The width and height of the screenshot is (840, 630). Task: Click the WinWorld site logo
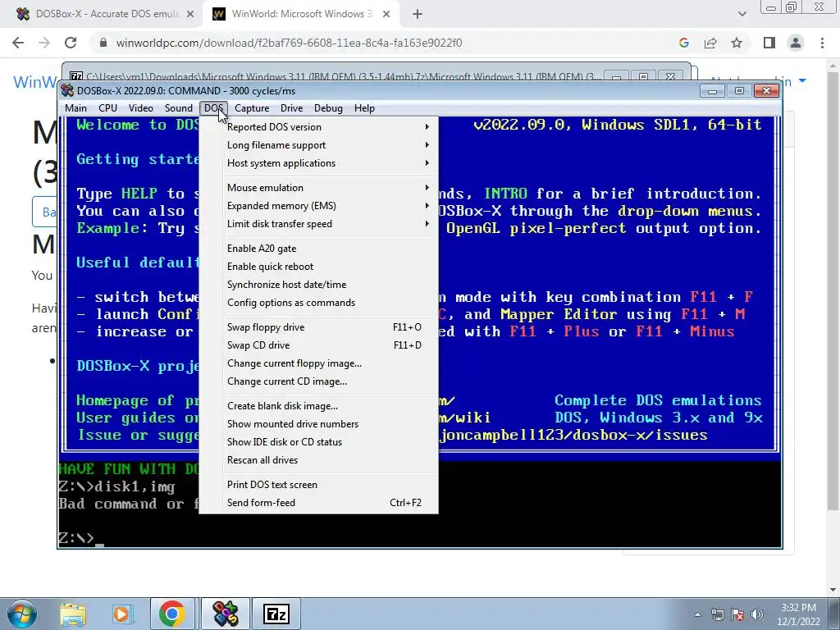tap(34, 82)
